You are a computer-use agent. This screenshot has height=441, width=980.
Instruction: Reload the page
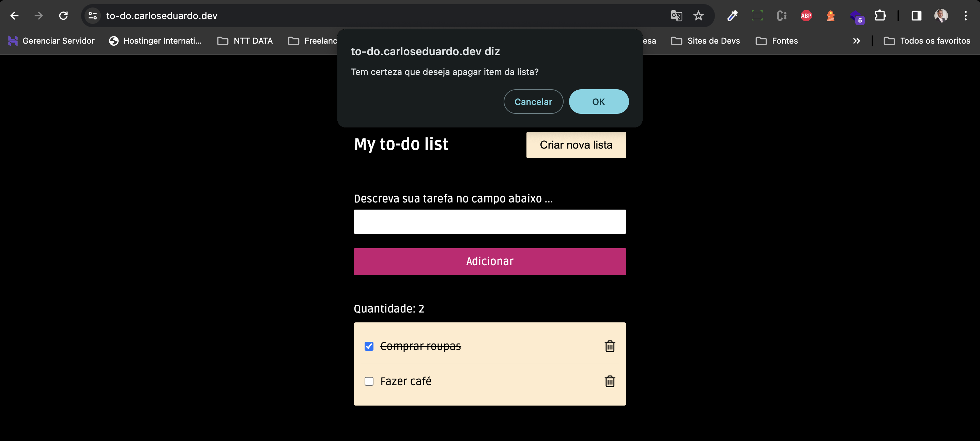point(63,16)
